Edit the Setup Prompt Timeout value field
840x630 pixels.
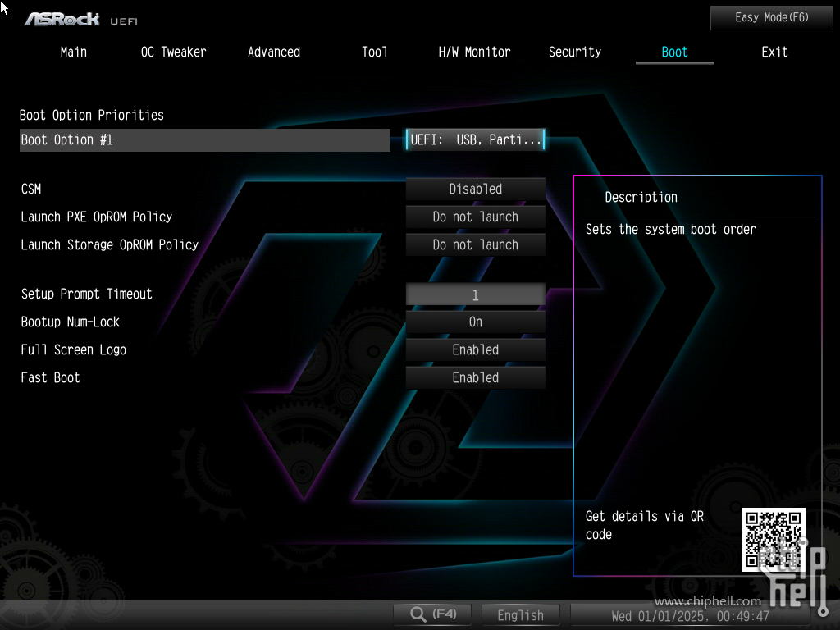point(475,294)
